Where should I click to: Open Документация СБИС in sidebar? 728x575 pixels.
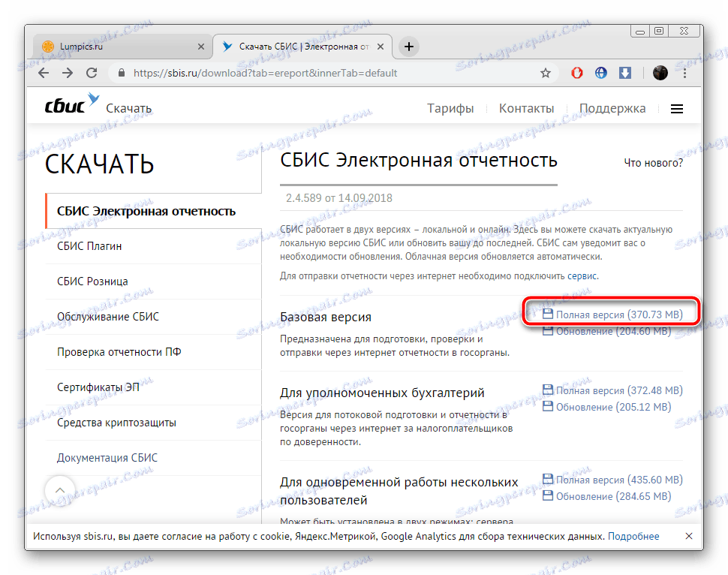[154, 458]
